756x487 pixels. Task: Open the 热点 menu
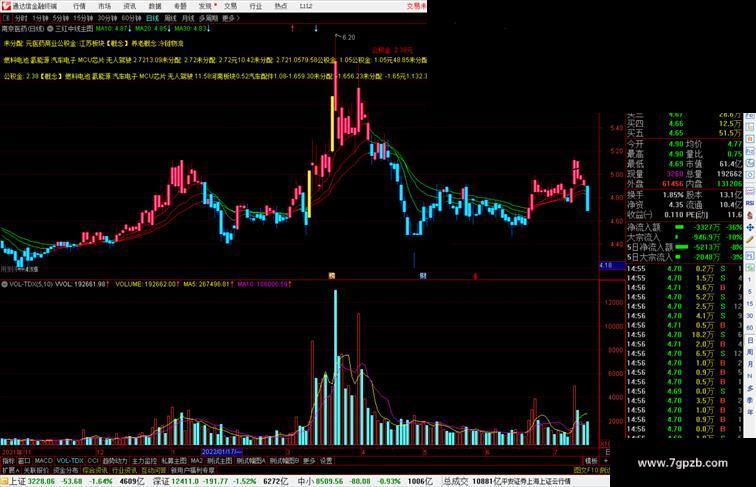(281, 6)
